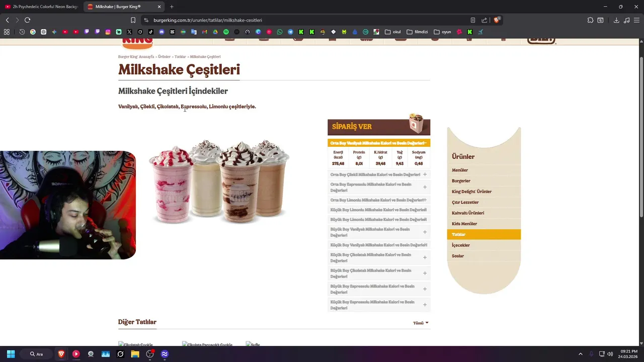This screenshot has height=362, width=644.
Task: Bookmark this page via the bookmark icon
Action: tap(133, 20)
